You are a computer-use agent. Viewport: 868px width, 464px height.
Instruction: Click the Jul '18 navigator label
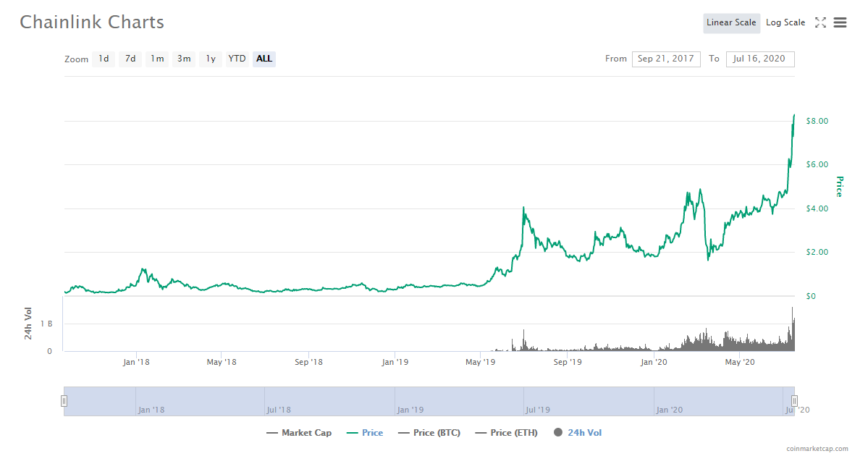tap(279, 410)
